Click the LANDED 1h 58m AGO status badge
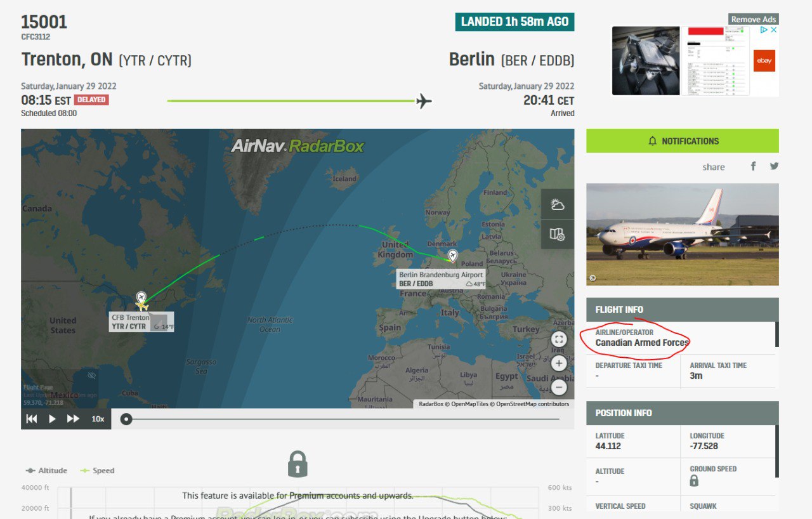The width and height of the screenshot is (812, 519). tap(514, 22)
